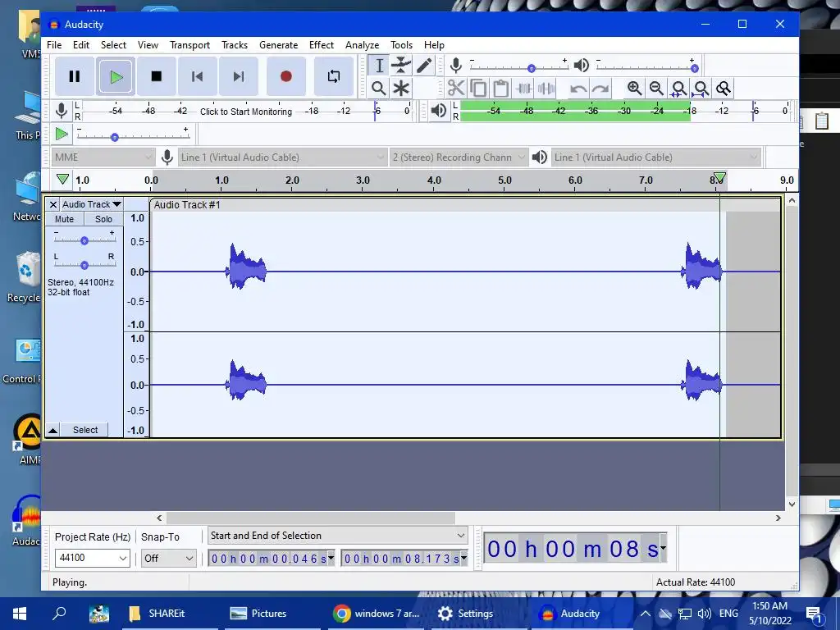Pause playback with the Pause button
This screenshot has height=630, width=840.
[x=75, y=76]
